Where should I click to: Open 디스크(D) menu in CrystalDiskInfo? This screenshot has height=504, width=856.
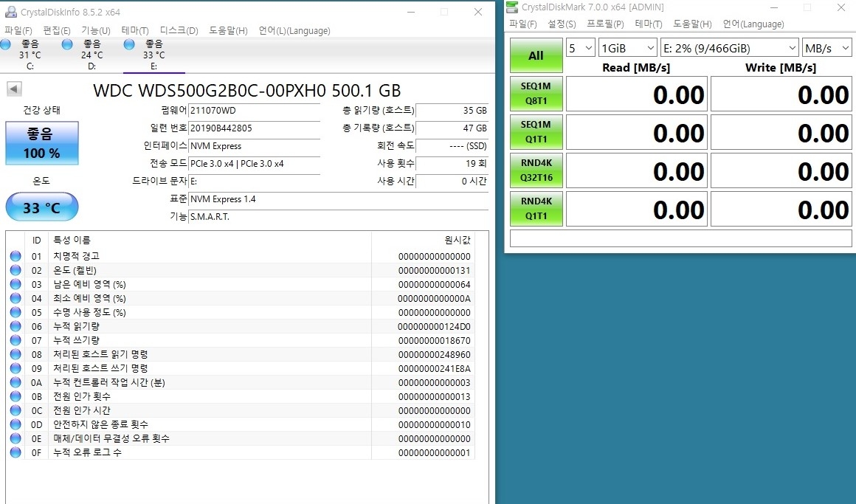[179, 30]
